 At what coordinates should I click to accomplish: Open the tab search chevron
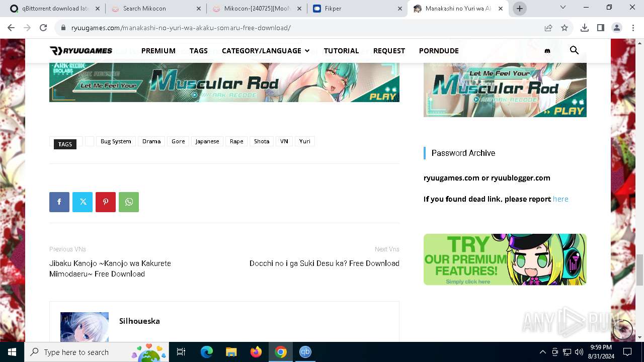tap(563, 8)
